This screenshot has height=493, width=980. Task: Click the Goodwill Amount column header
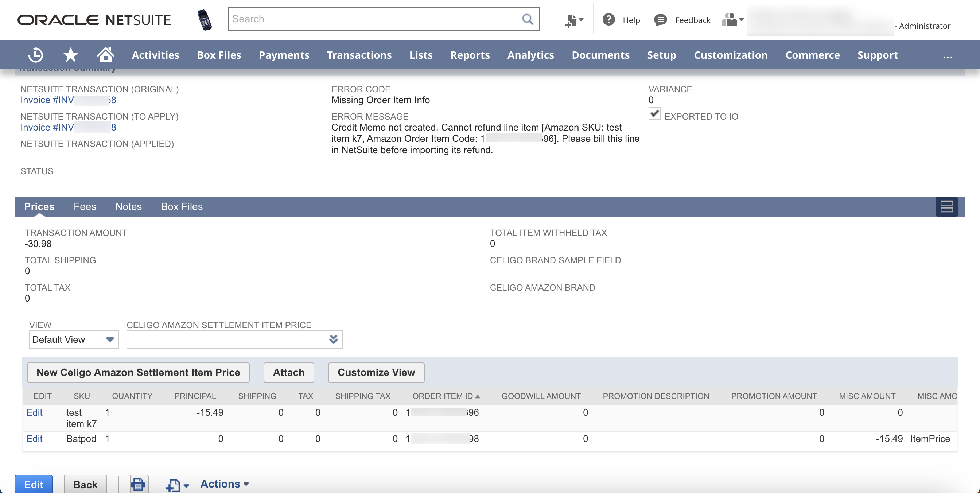pos(541,396)
